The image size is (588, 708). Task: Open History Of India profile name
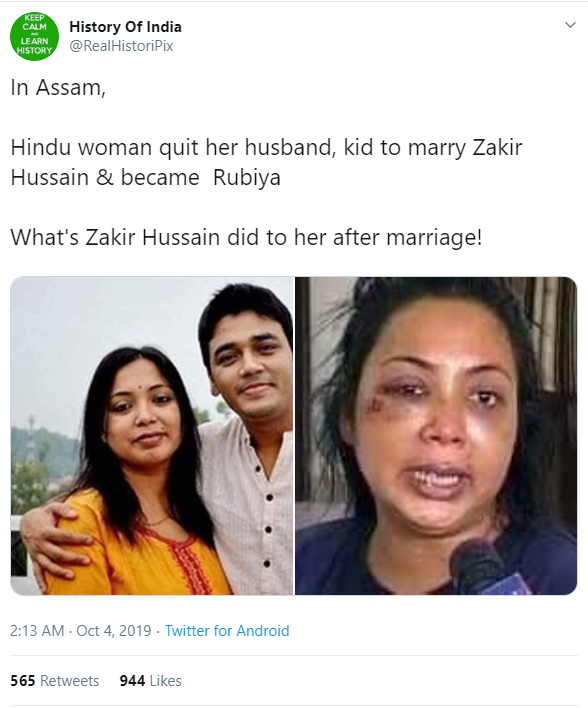pyautogui.click(x=125, y=27)
